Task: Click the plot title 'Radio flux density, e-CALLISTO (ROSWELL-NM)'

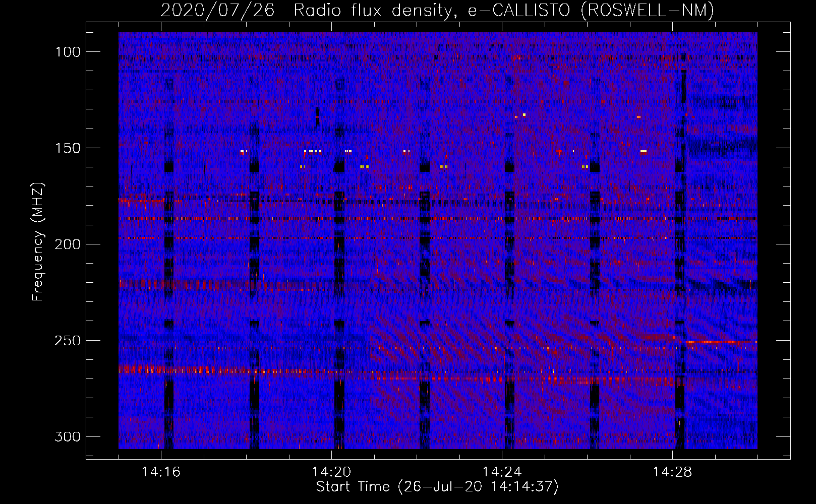Action: click(504, 10)
